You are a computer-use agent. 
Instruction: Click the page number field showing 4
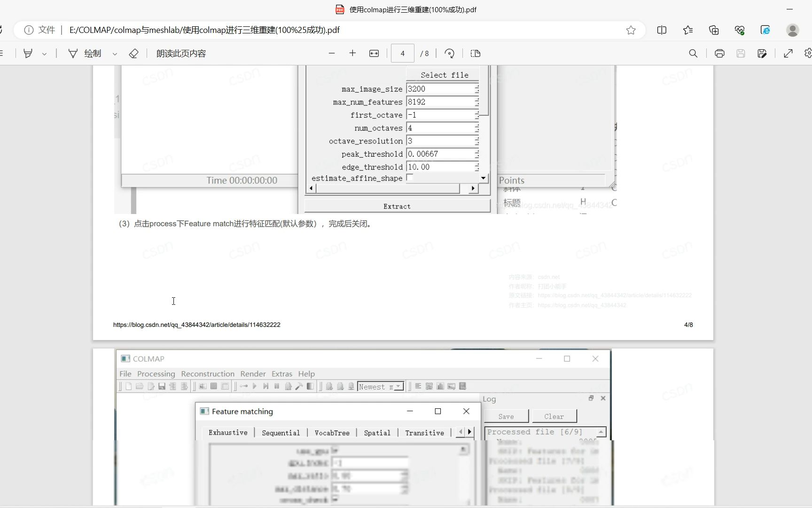(403, 54)
